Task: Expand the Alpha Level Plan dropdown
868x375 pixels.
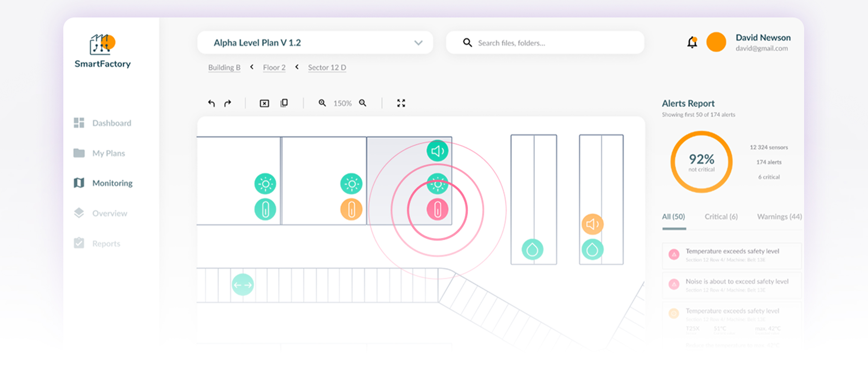Action: point(418,43)
